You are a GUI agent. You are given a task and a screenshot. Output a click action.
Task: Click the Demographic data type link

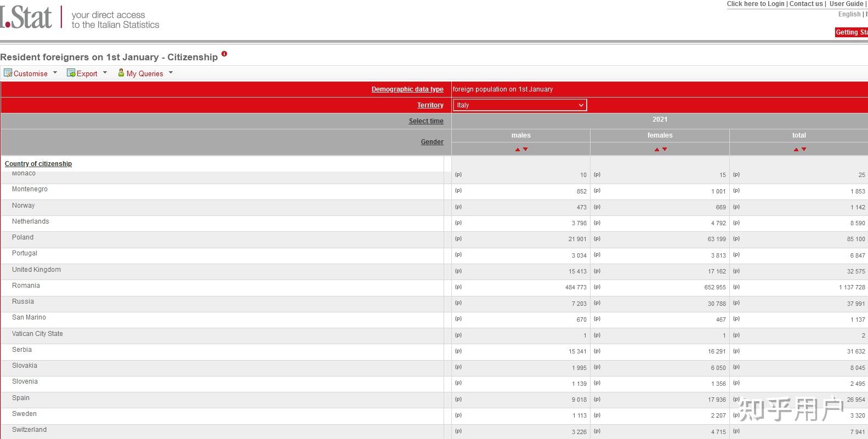coord(407,89)
